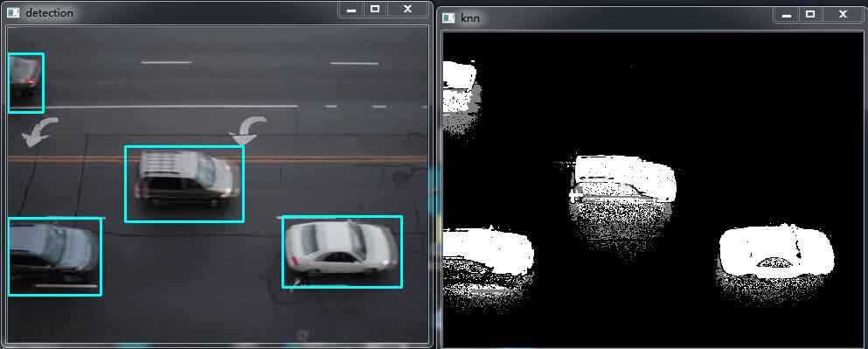Select the boxed SUV on the yellow line
Image resolution: width=868 pixels, height=349 pixels.
[x=184, y=184]
